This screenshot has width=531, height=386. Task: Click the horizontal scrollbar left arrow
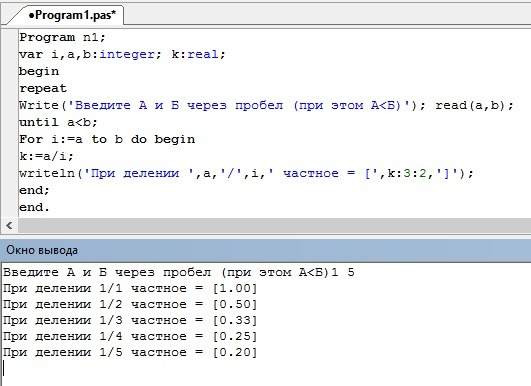tap(9, 226)
